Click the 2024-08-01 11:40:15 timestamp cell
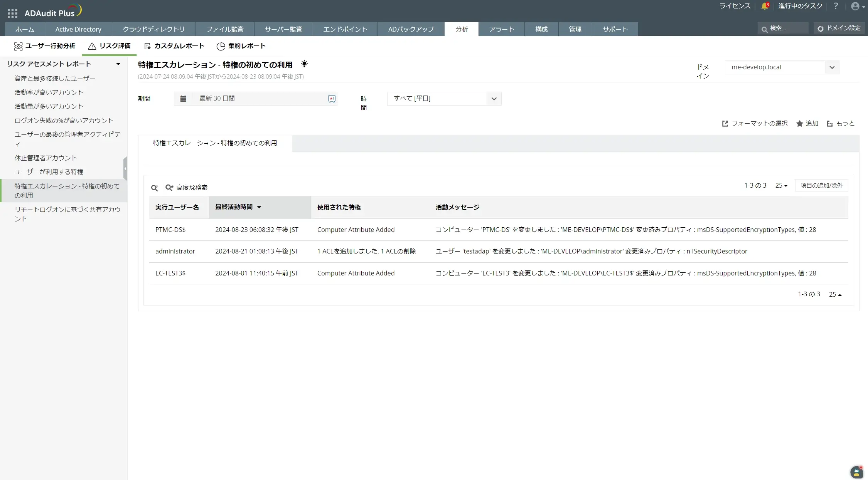This screenshot has height=480, width=868. (257, 273)
